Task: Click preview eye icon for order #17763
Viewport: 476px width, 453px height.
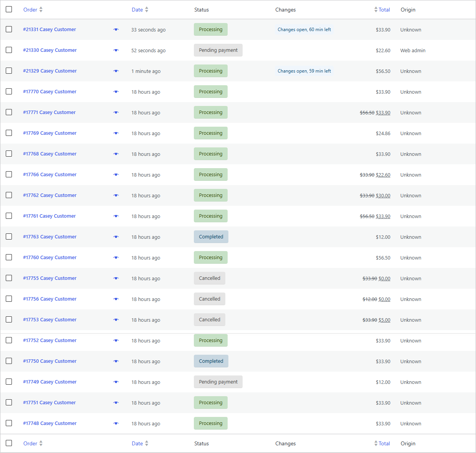Action: click(x=116, y=237)
